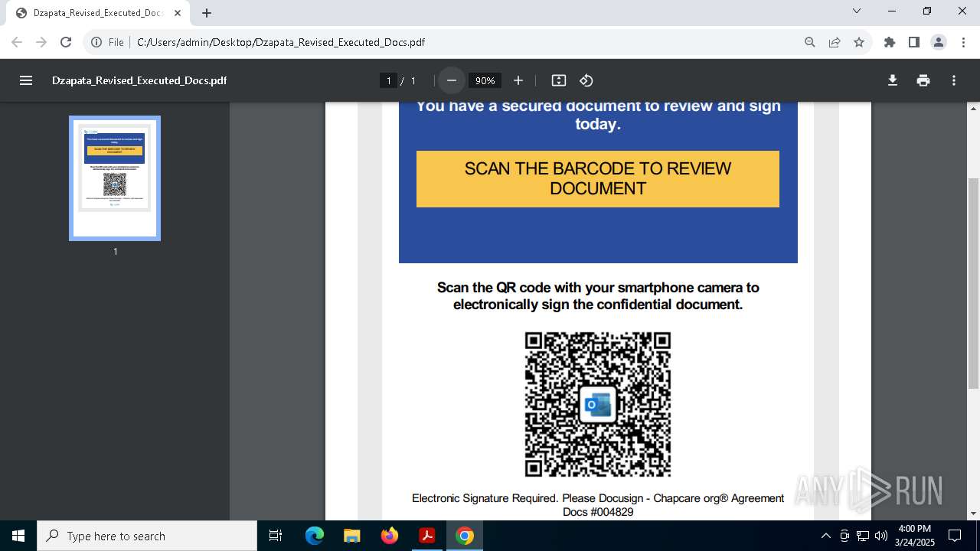Toggle the PDF sidebar menu icon

click(x=26, y=80)
